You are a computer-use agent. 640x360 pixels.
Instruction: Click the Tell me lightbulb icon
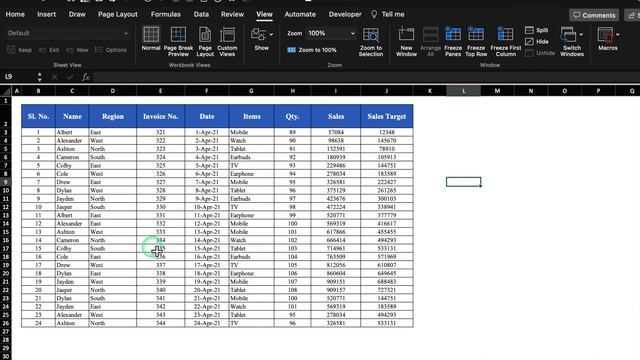[374, 14]
